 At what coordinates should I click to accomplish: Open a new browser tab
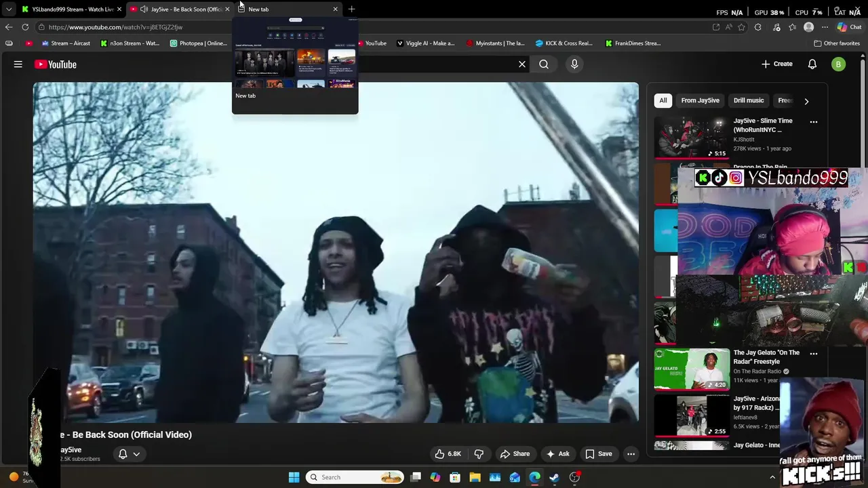351,9
